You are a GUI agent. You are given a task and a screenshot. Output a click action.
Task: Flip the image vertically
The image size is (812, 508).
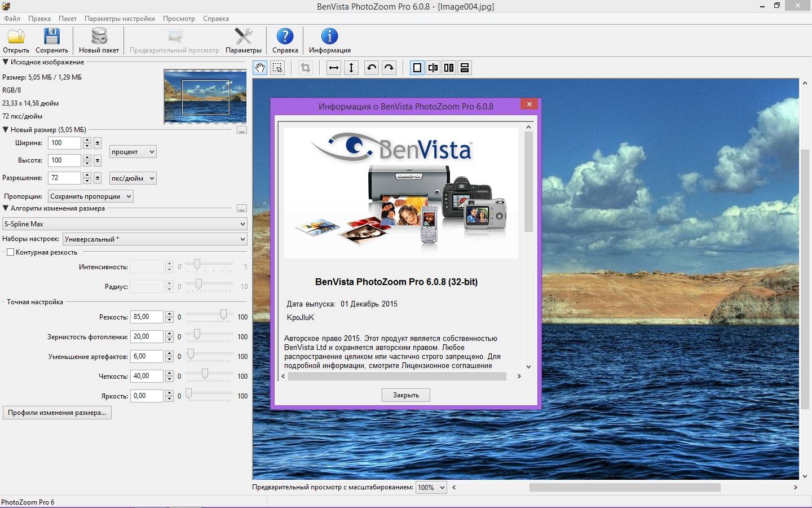click(351, 68)
